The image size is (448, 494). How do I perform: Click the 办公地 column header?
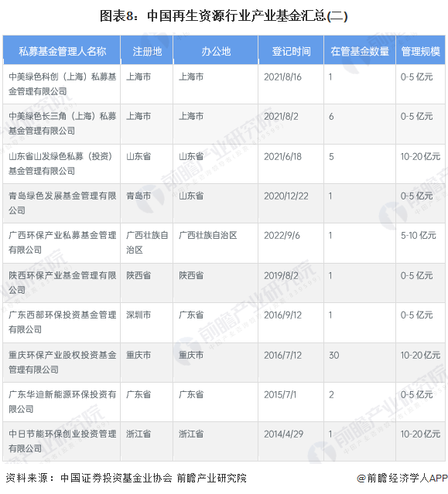click(x=216, y=51)
